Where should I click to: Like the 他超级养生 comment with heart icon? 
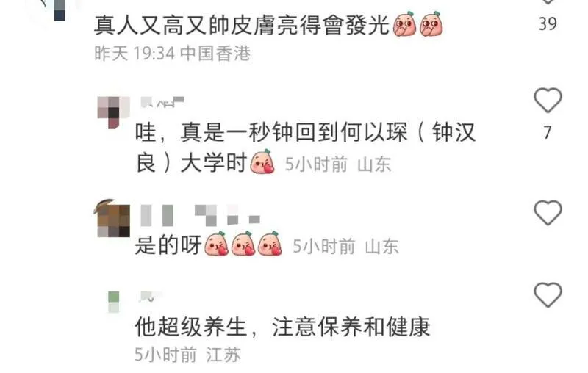tap(548, 294)
